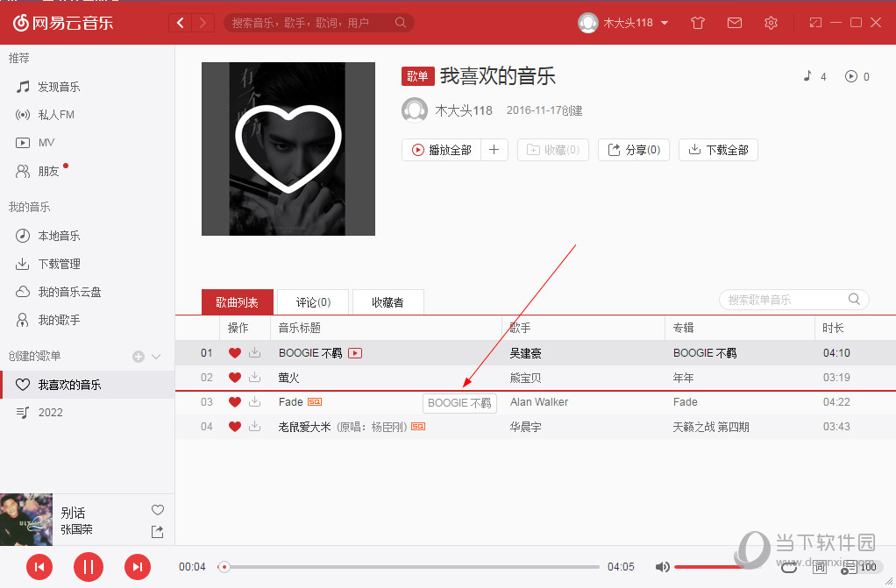The width and height of the screenshot is (896, 588).
Task: Click the mail envelope icon
Action: click(x=735, y=23)
